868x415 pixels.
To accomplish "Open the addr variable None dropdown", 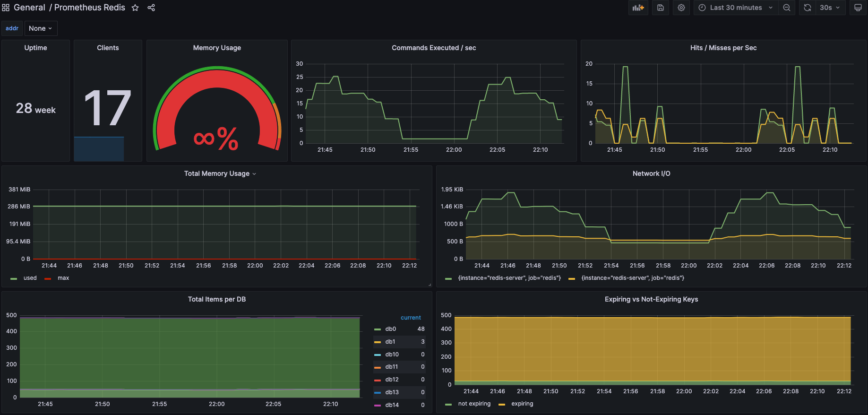I will (x=41, y=28).
